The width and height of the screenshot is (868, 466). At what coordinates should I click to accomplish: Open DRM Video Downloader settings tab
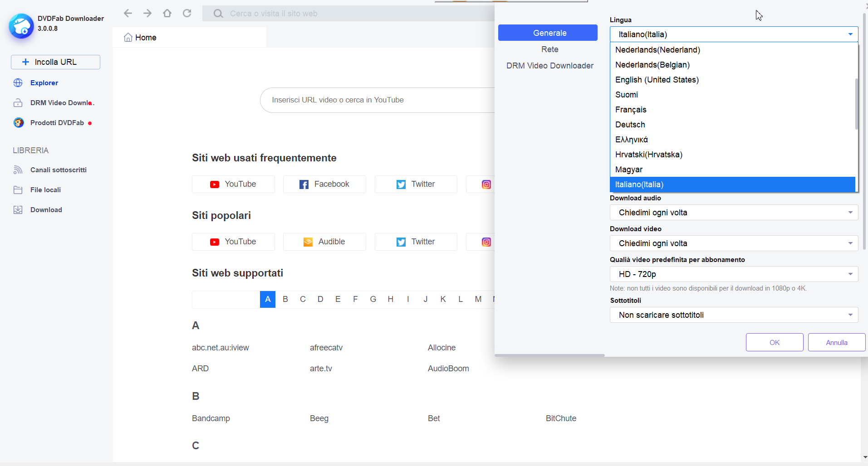(x=550, y=66)
